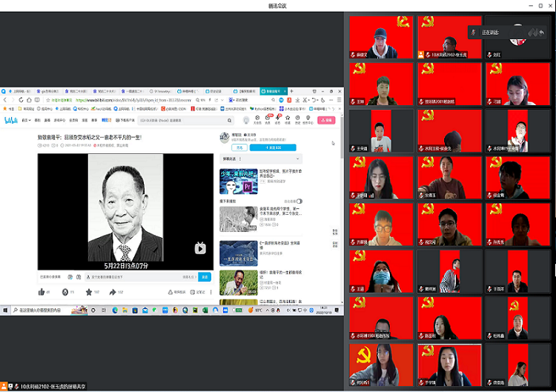Image resolution: width=556 pixels, height=392 pixels.
Task: Click the bilibili logo in the header
Action: click(x=10, y=120)
